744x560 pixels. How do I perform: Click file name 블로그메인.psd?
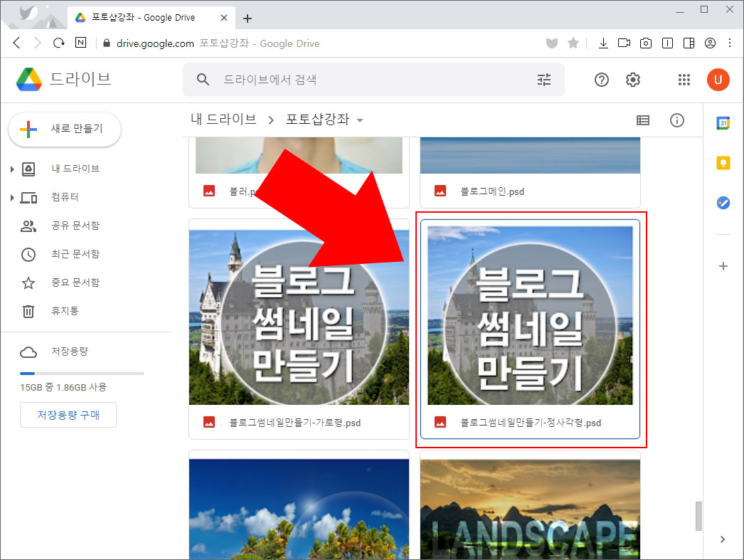[x=492, y=191]
